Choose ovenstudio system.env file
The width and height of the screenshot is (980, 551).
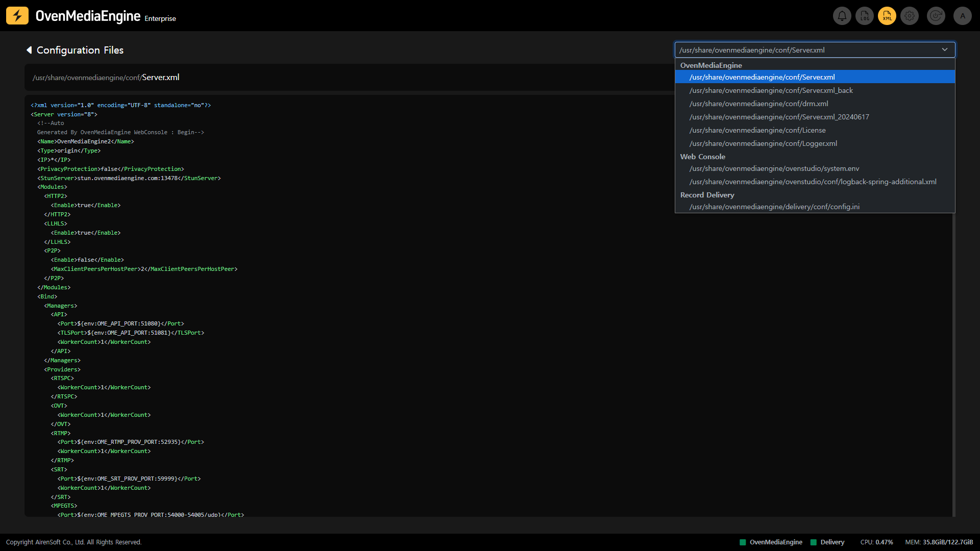tap(774, 168)
